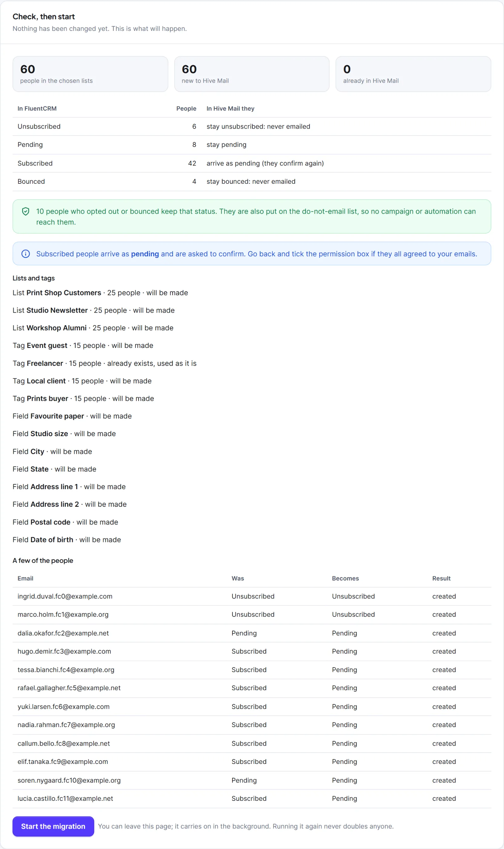Image resolution: width=504 pixels, height=849 pixels.
Task: Click the '60 people in the chosen lists' card
Action: [x=90, y=74]
